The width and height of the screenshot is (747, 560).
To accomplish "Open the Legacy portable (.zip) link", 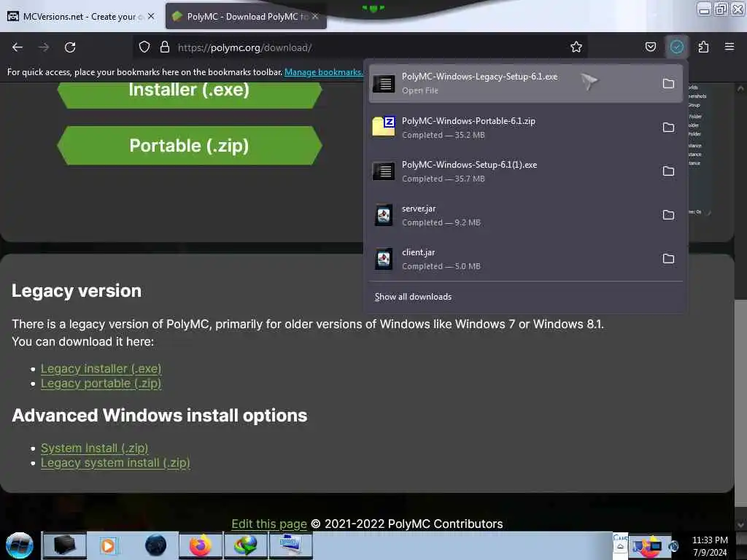I will 101,384.
